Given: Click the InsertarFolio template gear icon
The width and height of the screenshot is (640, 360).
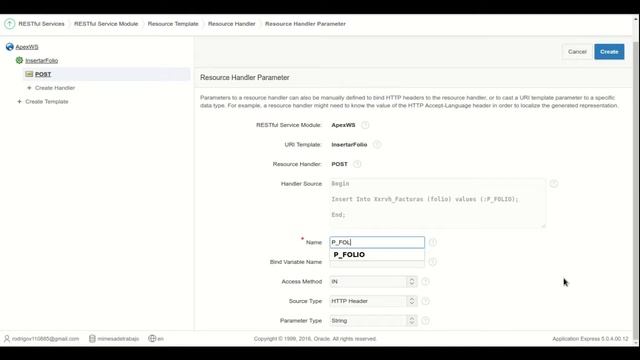Looking at the screenshot, I should tap(19, 60).
